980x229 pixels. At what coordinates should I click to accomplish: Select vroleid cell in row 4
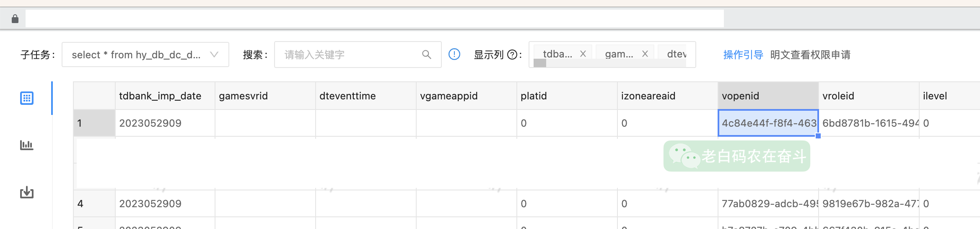(x=869, y=203)
